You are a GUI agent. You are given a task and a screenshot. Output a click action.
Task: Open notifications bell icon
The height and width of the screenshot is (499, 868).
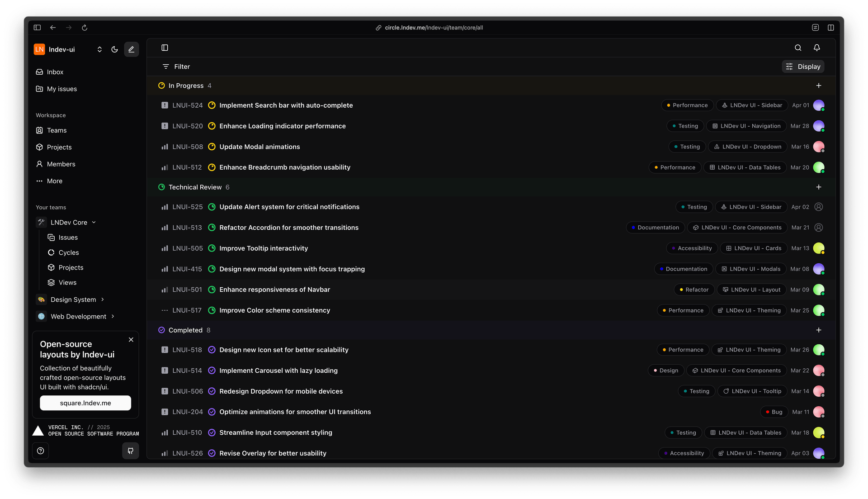pos(816,48)
